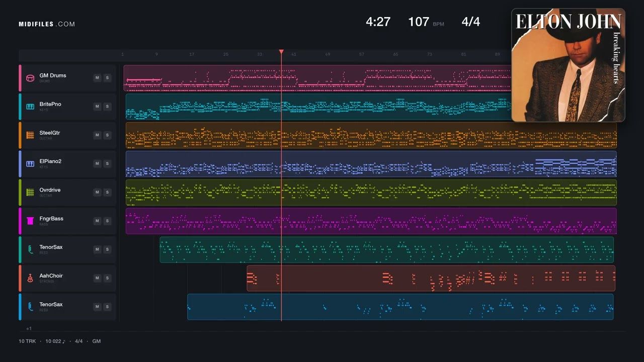Solo the BritePno track
The image size is (644, 362).
click(x=107, y=107)
